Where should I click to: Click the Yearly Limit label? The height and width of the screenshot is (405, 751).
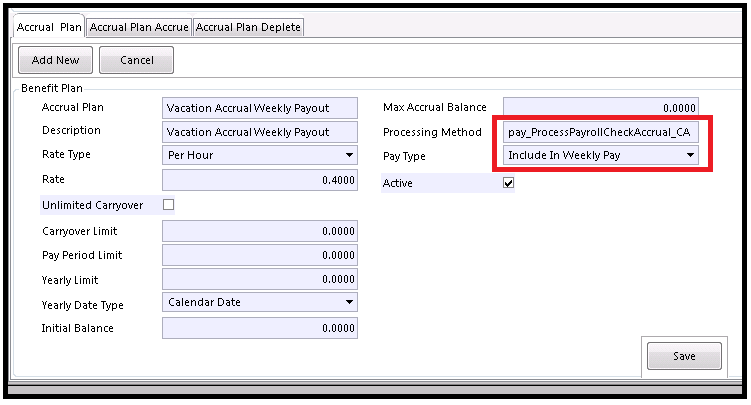coord(70,280)
